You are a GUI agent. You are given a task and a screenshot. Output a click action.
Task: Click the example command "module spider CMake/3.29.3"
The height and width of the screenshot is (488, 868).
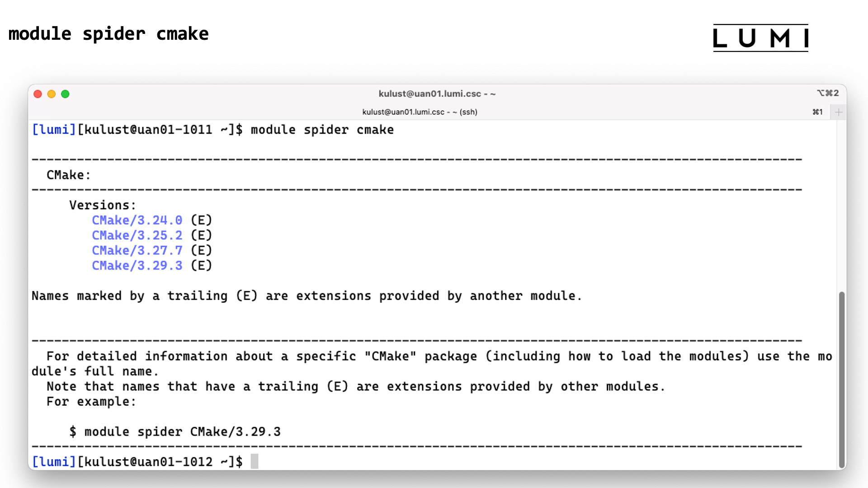tap(182, 432)
